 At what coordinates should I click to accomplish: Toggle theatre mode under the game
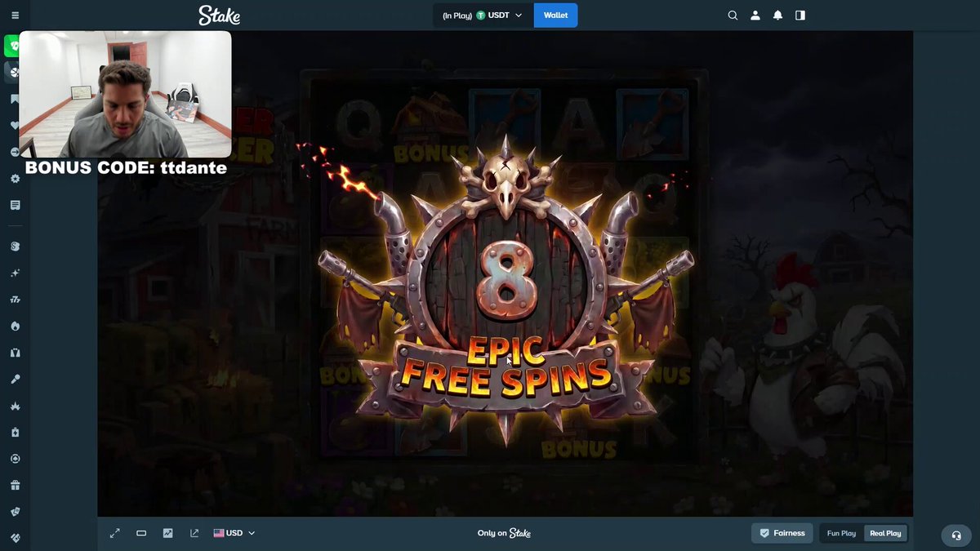click(x=141, y=533)
